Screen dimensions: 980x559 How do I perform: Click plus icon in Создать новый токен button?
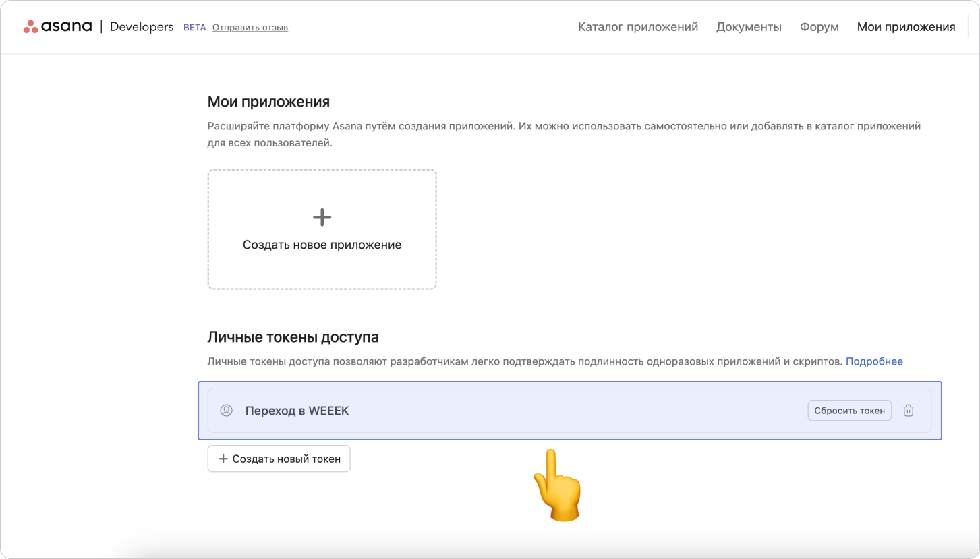coord(223,459)
